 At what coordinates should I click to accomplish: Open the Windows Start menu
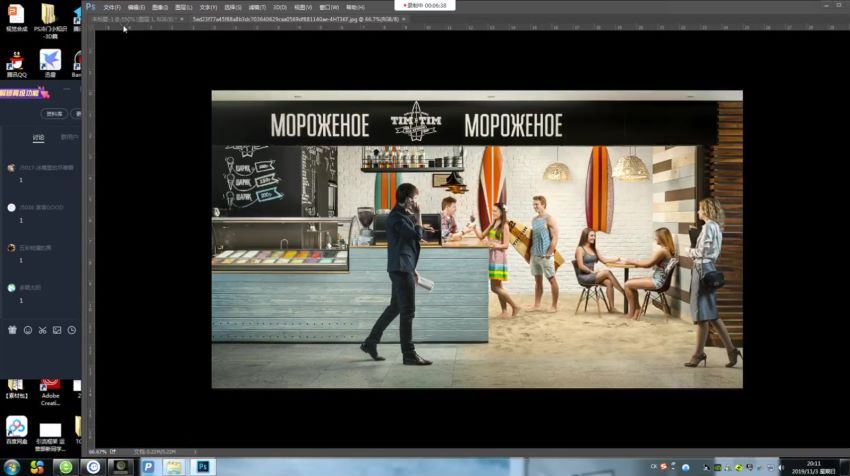11,467
